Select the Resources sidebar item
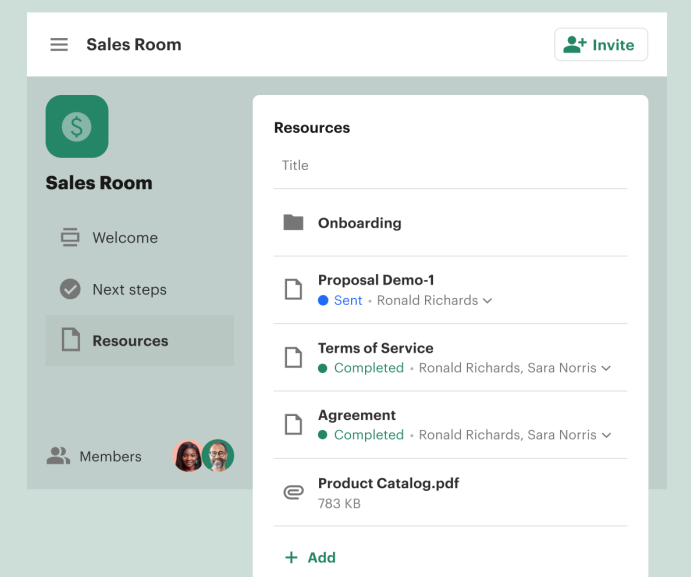 coord(140,340)
